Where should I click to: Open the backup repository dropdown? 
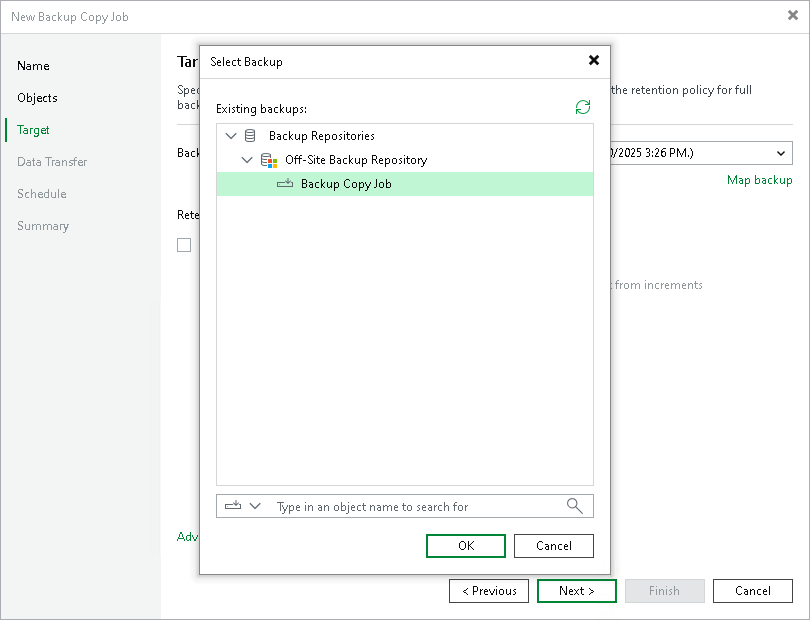[781, 153]
